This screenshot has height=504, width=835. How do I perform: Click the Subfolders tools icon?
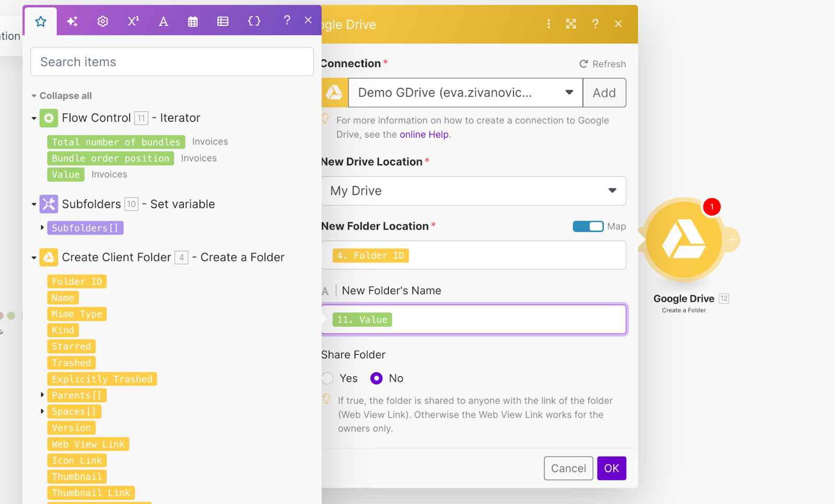[x=49, y=204]
